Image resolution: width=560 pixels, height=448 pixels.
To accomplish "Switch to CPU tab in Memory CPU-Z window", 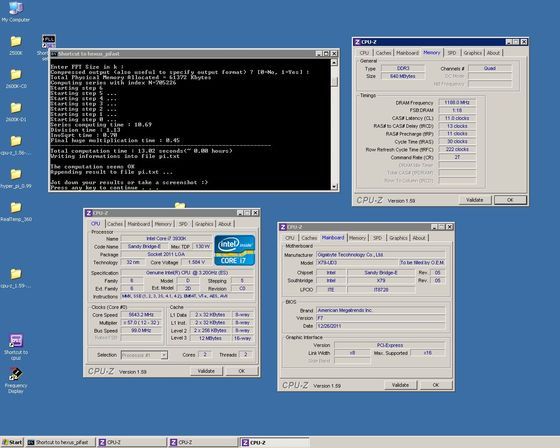I will (364, 53).
